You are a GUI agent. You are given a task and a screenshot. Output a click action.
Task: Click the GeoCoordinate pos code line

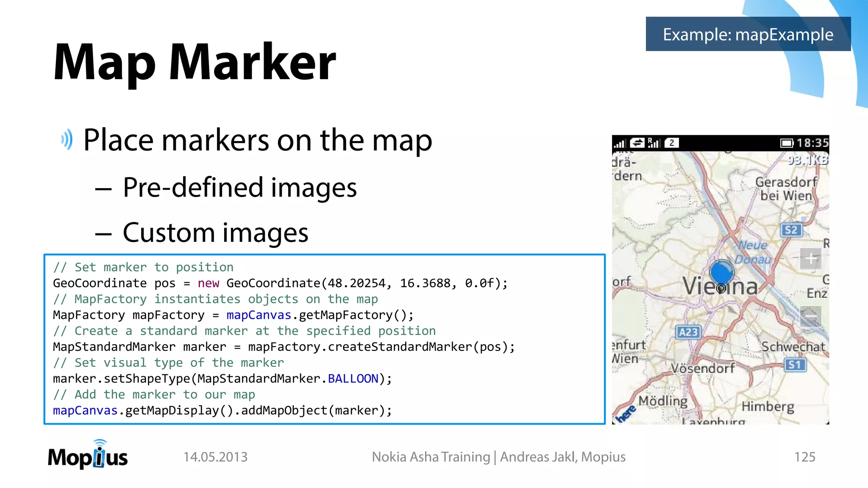click(x=280, y=283)
